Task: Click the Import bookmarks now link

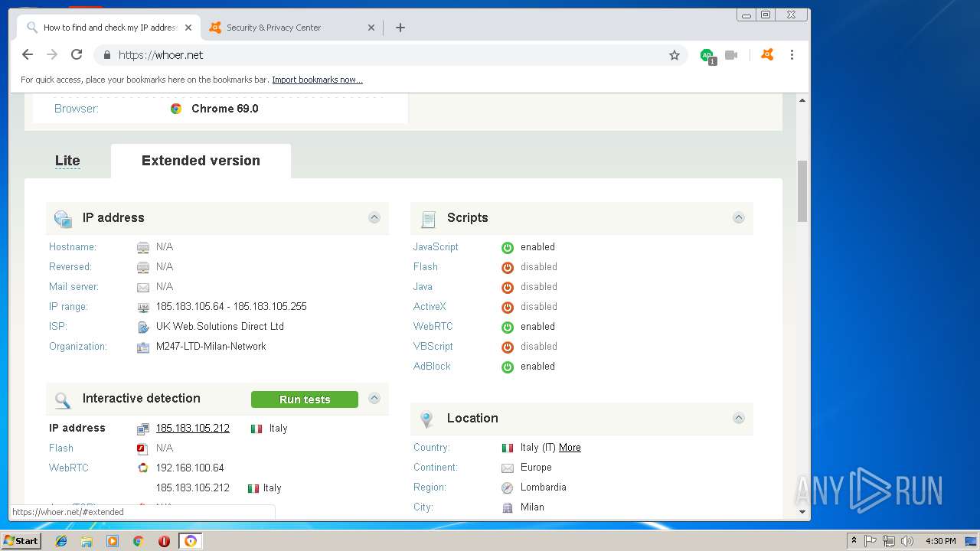Action: (x=317, y=80)
